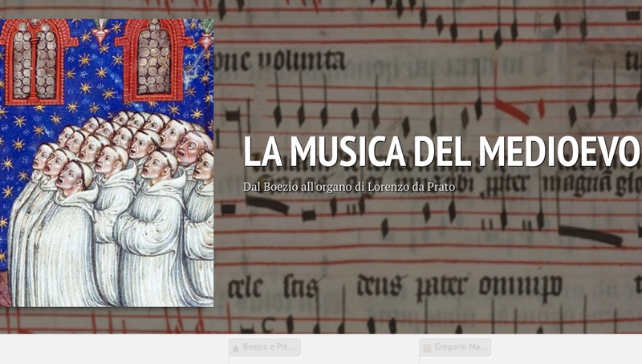Open the Gregorio Ma... timeline marker
The width and height of the screenshot is (642, 364).
[x=455, y=347]
